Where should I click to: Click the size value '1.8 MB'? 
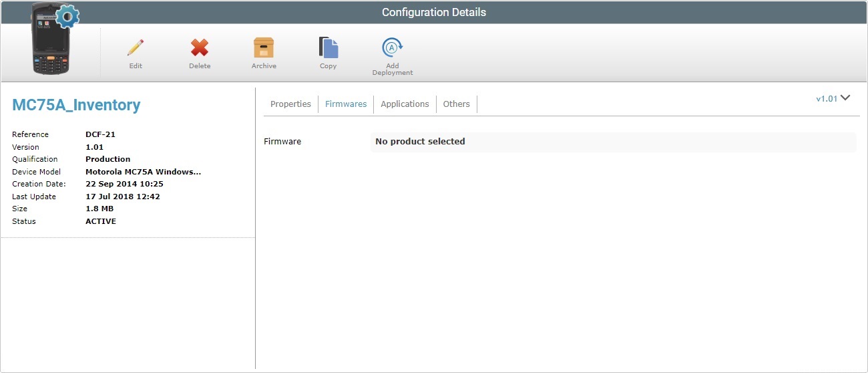tap(99, 209)
